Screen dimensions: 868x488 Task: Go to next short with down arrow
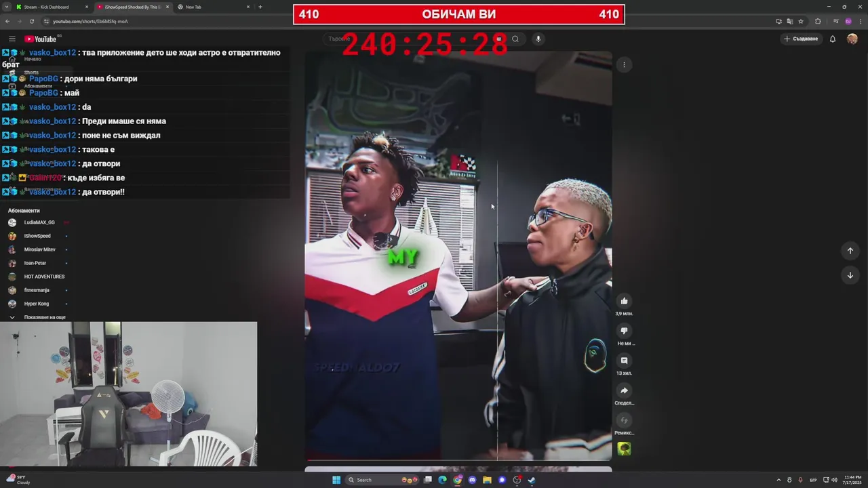click(850, 275)
